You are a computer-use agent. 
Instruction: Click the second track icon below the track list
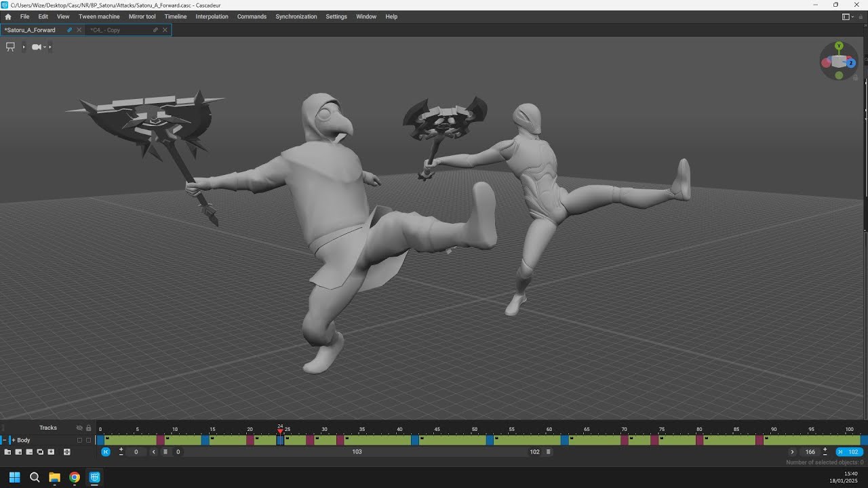coord(19,452)
